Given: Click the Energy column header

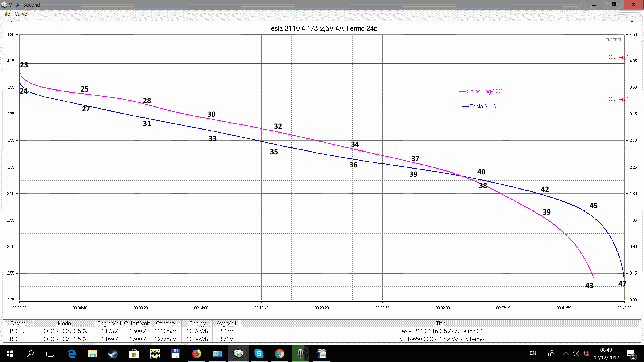Looking at the screenshot, I should 197,323.
